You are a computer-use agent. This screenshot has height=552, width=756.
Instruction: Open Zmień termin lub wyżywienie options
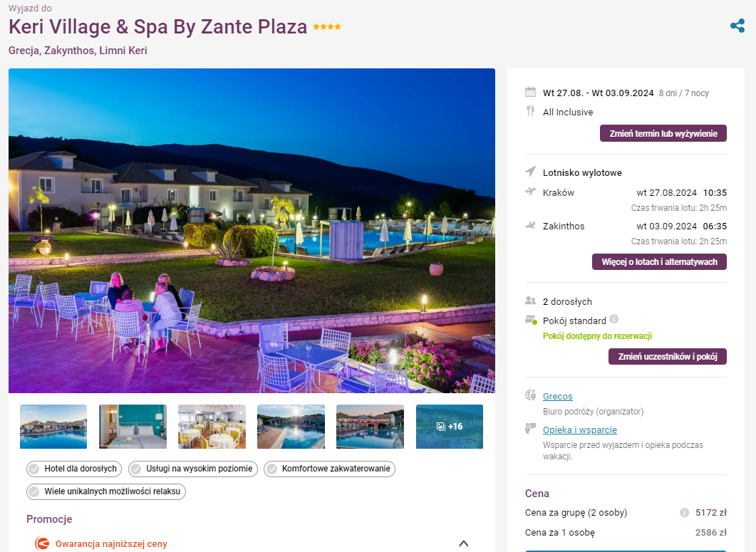663,133
